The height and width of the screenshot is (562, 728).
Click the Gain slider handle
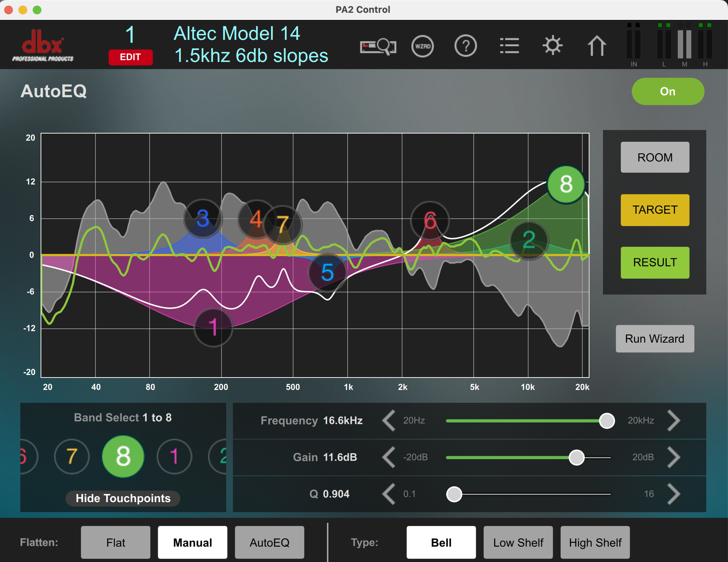click(577, 457)
